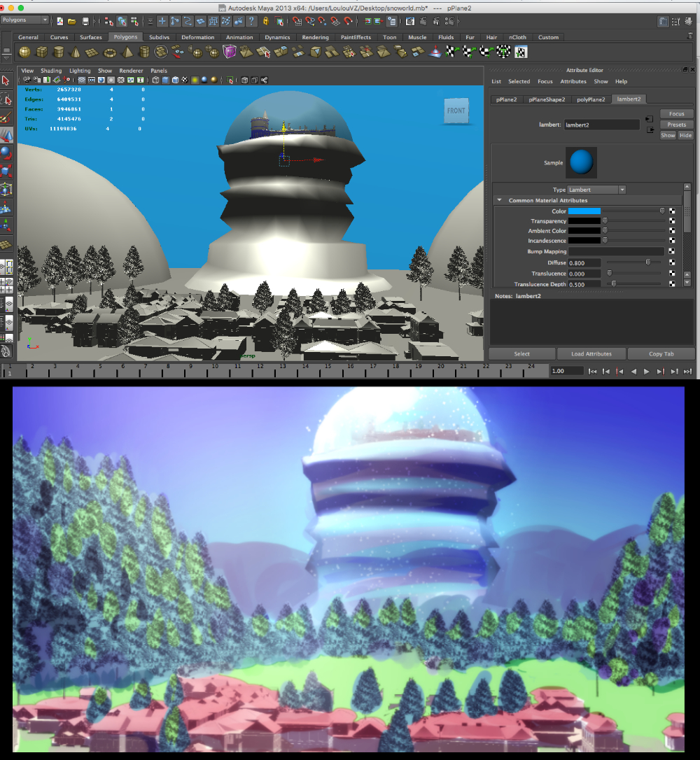Click the Bump Mapping checker map button
The image size is (700, 760).
[x=672, y=251]
